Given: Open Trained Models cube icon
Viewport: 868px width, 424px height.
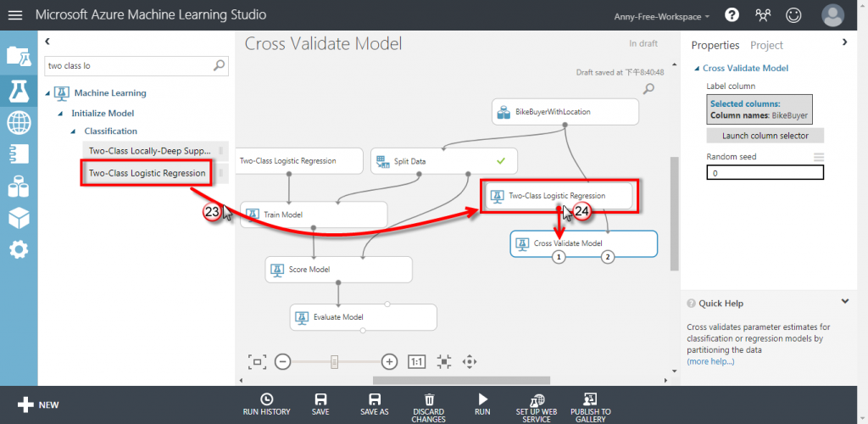Looking at the screenshot, I should pyautogui.click(x=19, y=218).
